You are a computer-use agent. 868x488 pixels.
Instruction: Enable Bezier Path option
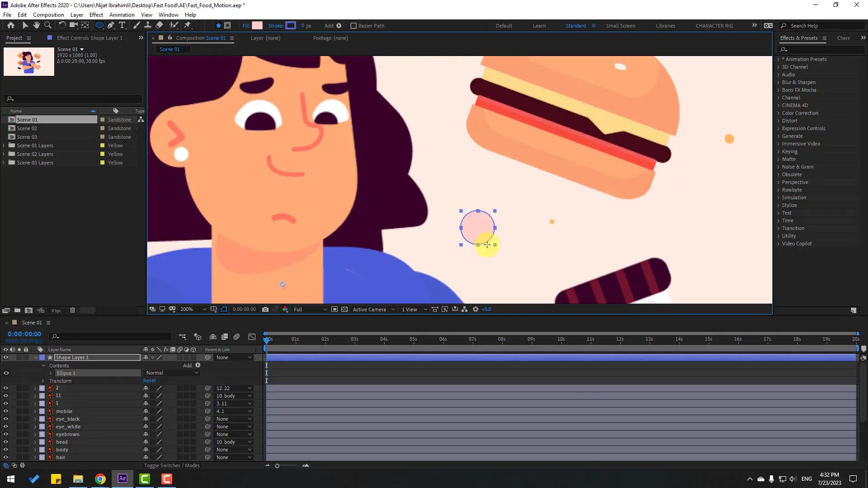tap(354, 26)
